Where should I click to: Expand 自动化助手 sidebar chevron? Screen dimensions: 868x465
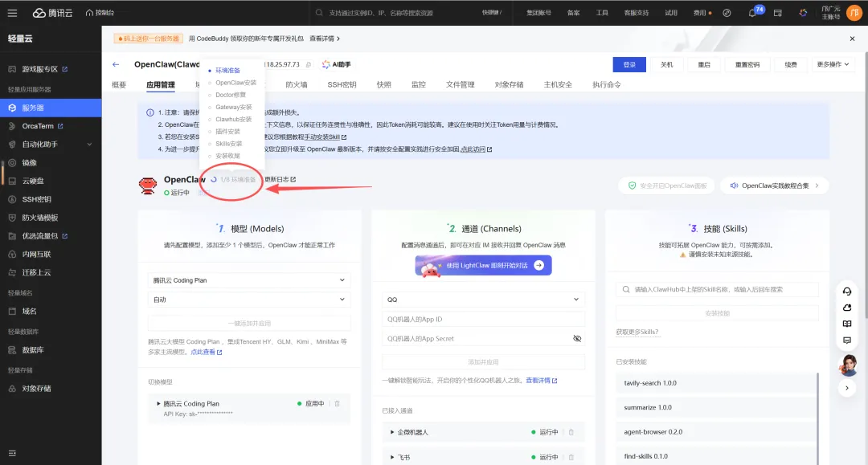tap(90, 145)
